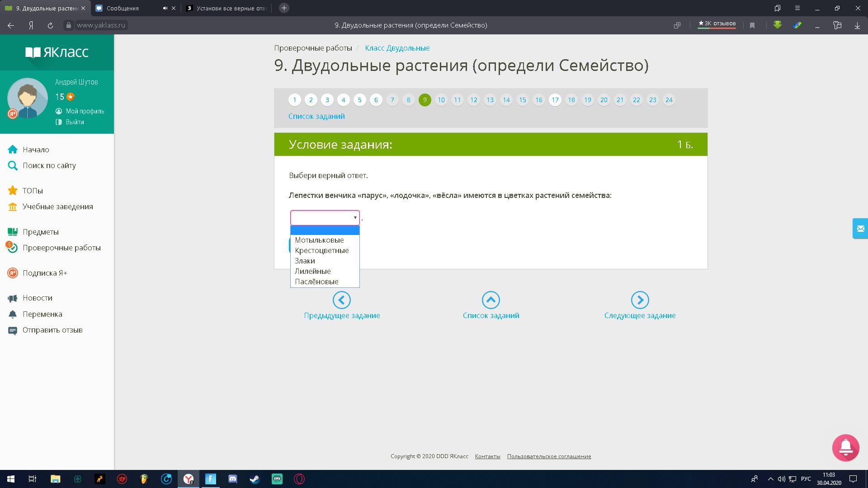Viewport: 868px width, 488px height.
Task: Go to previous task arrow icon
Action: pyautogui.click(x=341, y=300)
